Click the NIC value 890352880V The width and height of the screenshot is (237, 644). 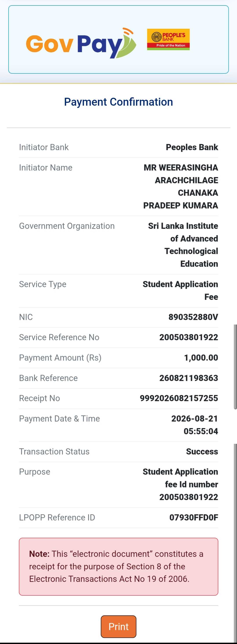[x=193, y=317]
